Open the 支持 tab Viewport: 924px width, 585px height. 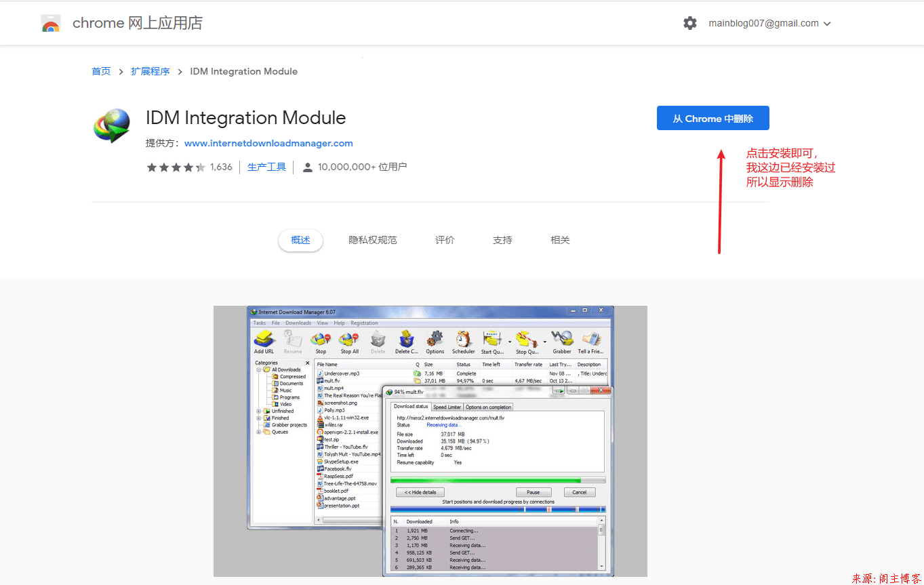502,240
